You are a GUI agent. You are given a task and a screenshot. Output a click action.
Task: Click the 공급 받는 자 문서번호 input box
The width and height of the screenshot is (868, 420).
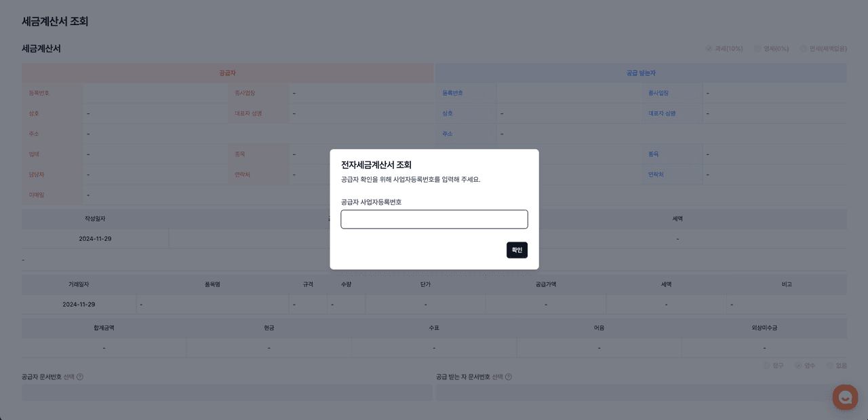point(641,393)
